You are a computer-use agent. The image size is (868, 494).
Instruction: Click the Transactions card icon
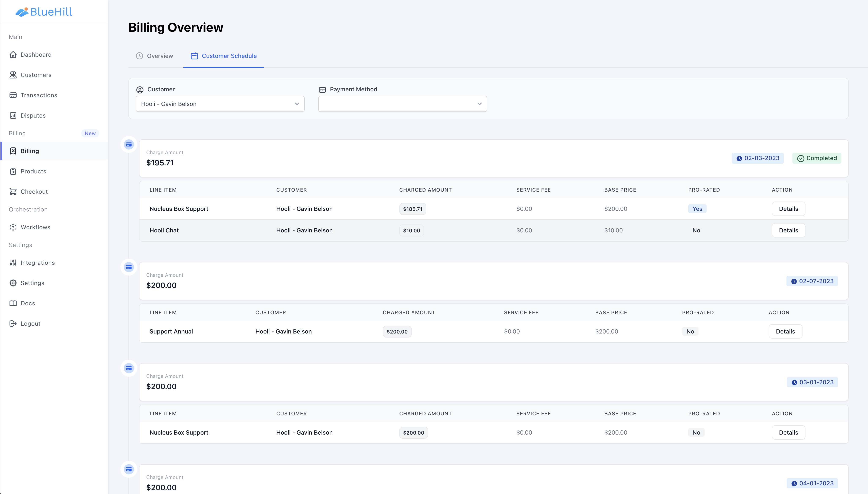(x=13, y=95)
